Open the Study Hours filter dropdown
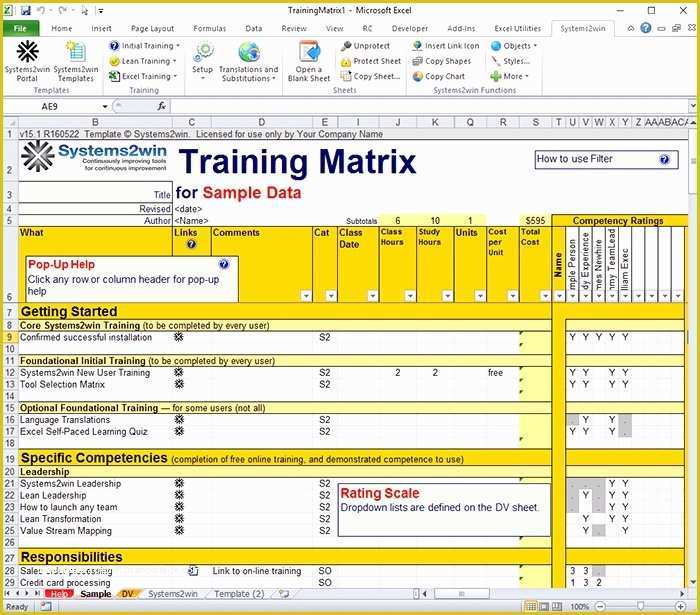 click(x=447, y=295)
